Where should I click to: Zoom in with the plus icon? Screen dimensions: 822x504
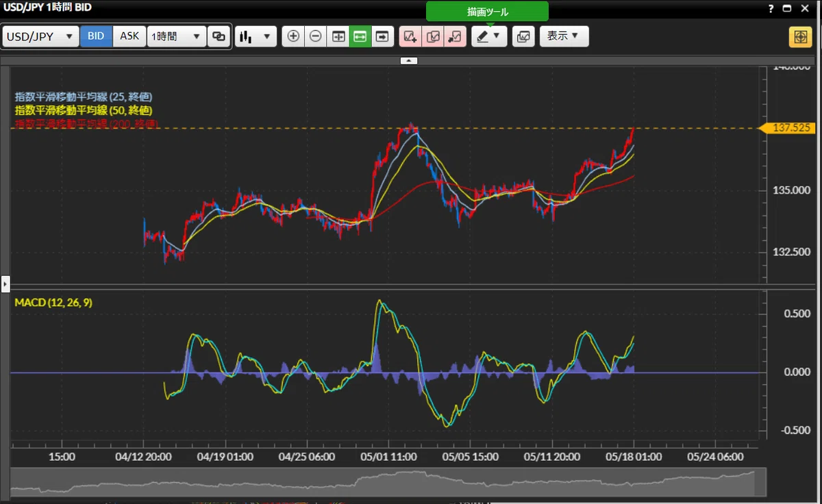coord(293,36)
